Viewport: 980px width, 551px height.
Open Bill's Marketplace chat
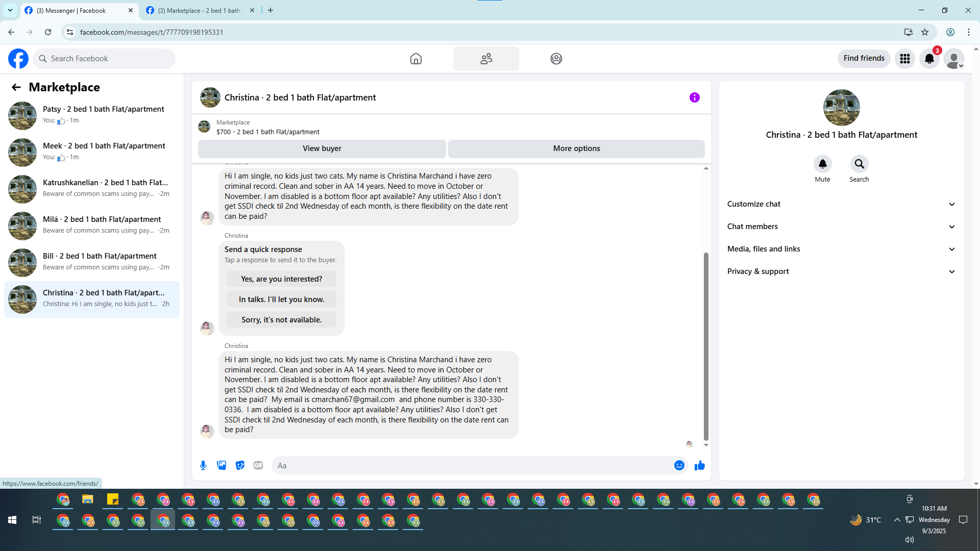point(92,262)
